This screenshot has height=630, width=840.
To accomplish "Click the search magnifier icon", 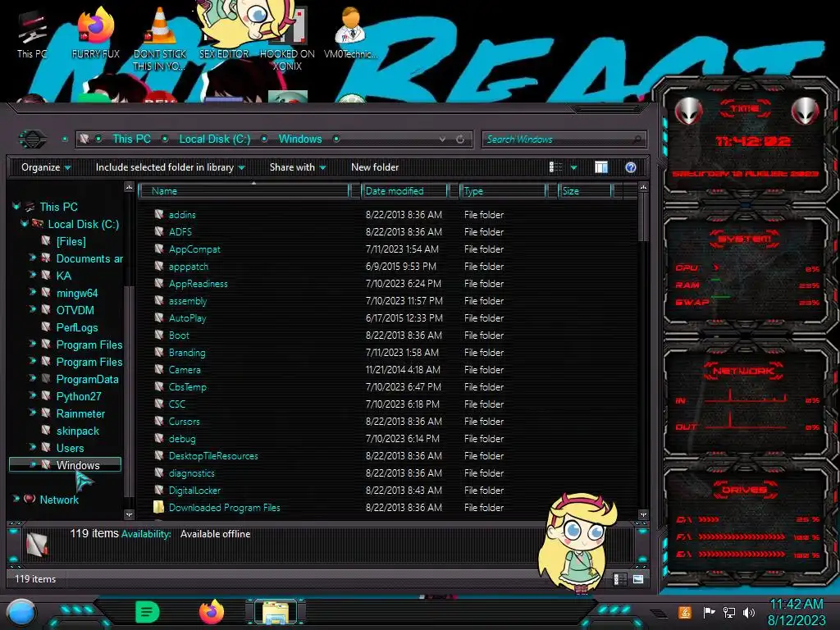I will point(637,139).
